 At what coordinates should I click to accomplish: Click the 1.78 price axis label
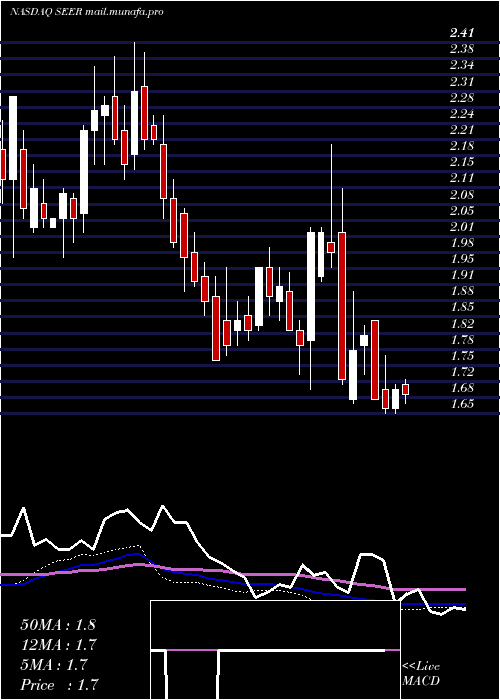point(462,339)
